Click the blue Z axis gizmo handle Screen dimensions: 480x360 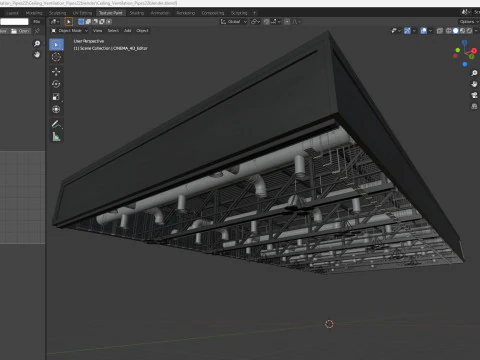464,43
